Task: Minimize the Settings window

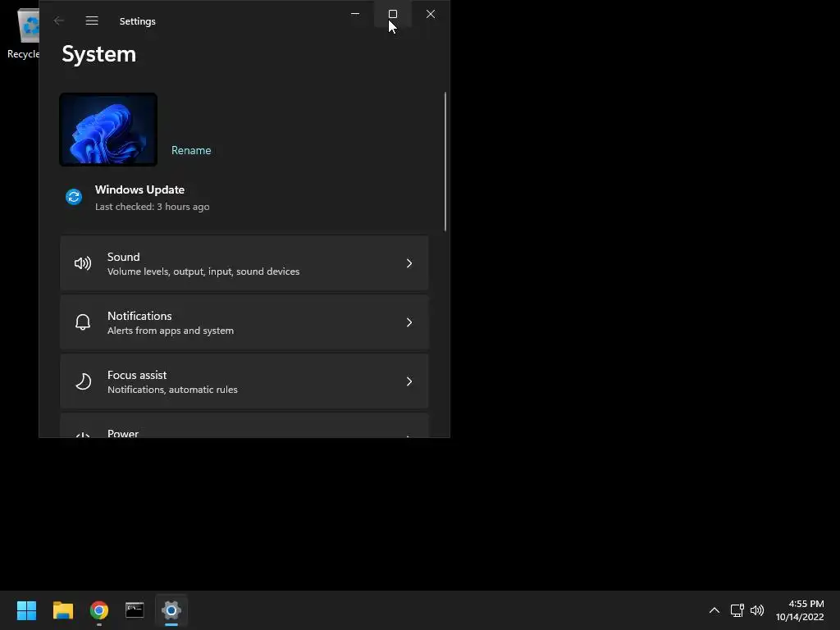Action: 355,14
